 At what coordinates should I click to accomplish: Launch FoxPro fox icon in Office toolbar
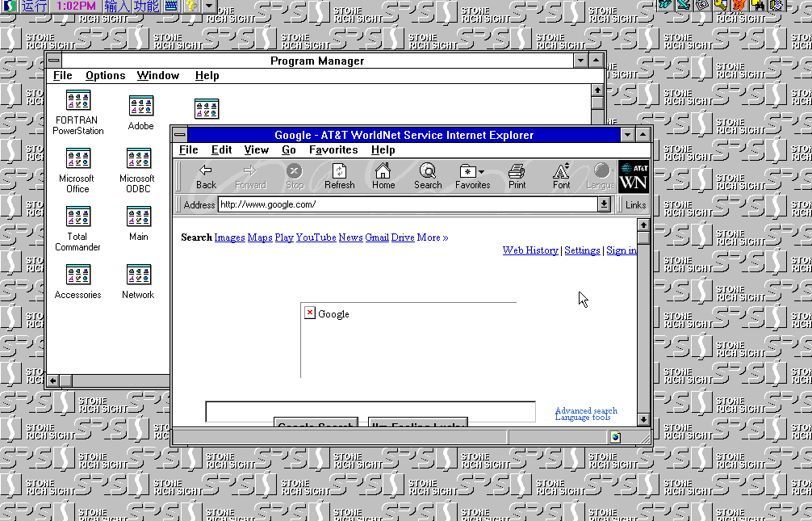point(739,5)
